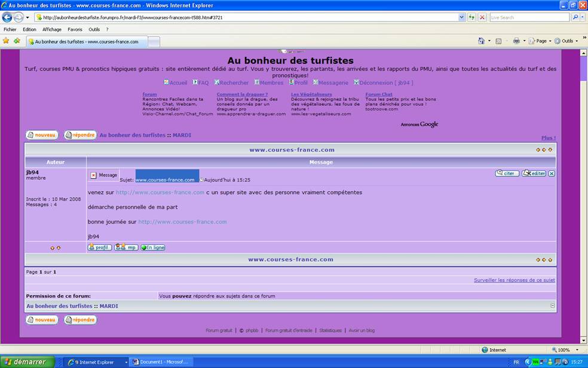
Task: Open a new blank tab button
Action: coord(154,42)
